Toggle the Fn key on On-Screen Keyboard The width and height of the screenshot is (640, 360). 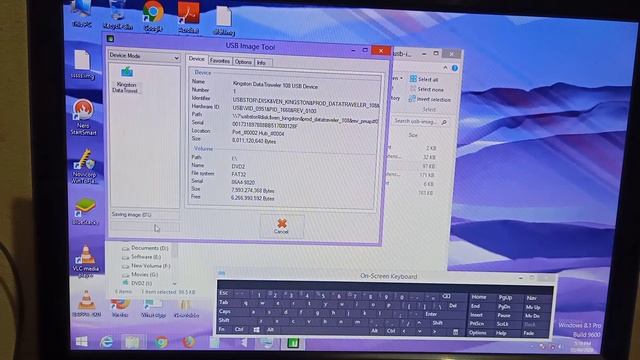pos(222,329)
